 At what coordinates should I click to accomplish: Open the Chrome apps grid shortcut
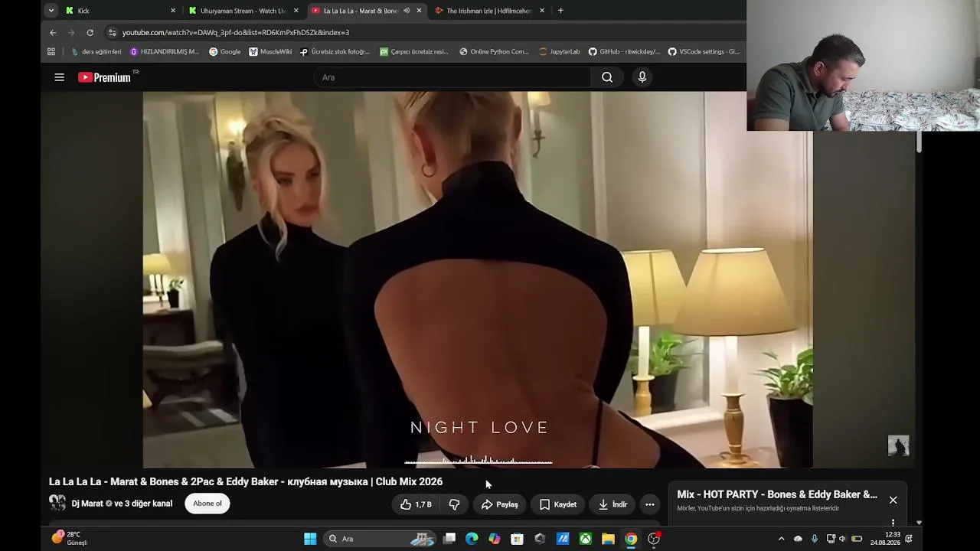51,52
